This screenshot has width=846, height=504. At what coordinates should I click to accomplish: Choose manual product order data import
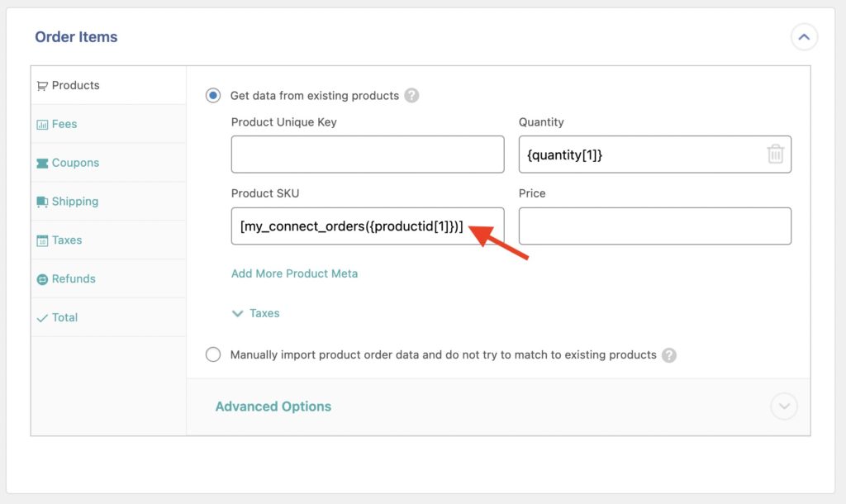[x=212, y=354]
